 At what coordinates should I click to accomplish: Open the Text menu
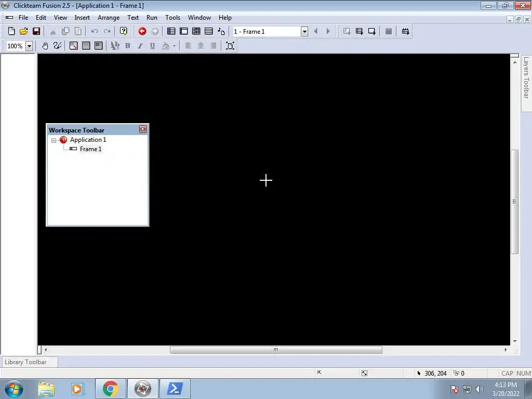133,18
